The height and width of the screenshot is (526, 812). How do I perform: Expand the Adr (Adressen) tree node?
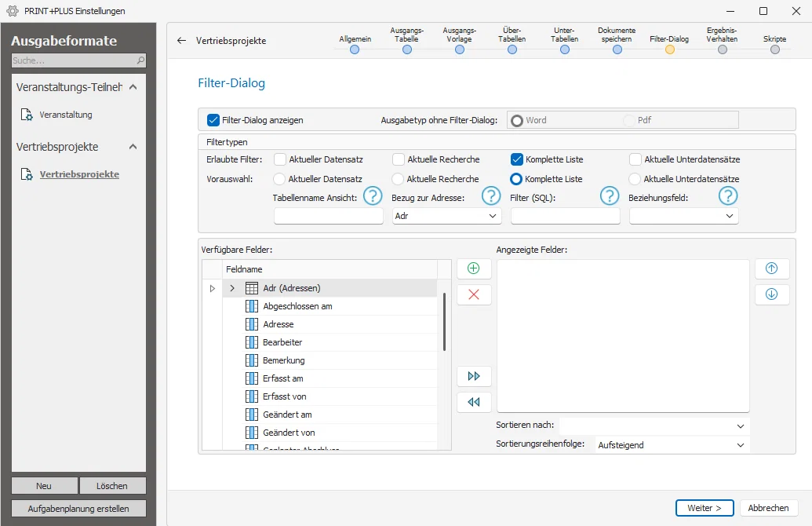click(232, 288)
